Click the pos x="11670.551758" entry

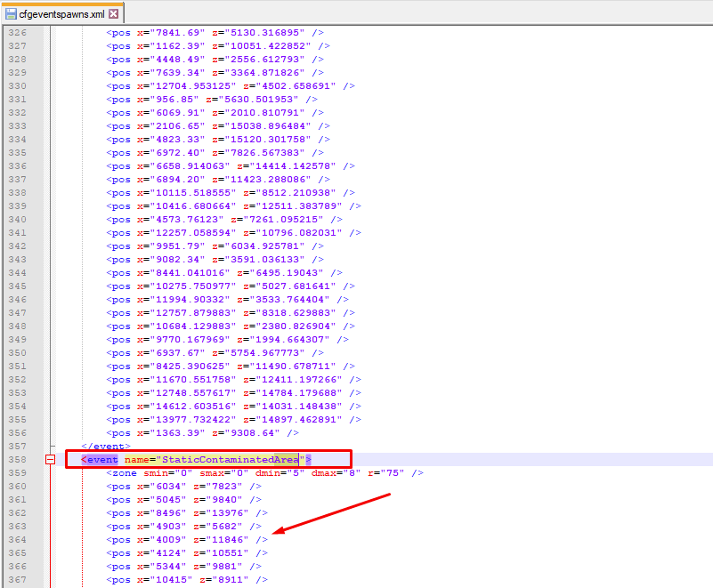[x=234, y=380]
